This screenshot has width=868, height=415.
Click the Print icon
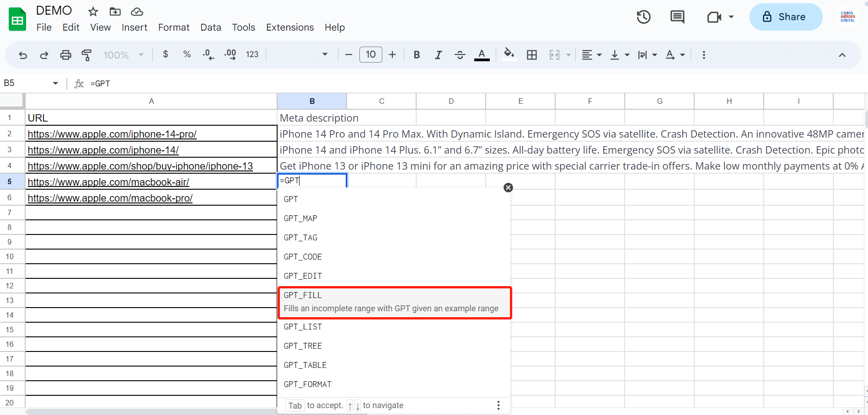(66, 55)
